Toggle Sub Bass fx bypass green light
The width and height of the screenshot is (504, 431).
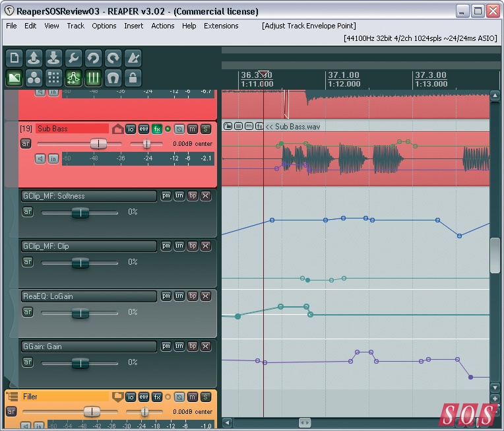[168, 129]
